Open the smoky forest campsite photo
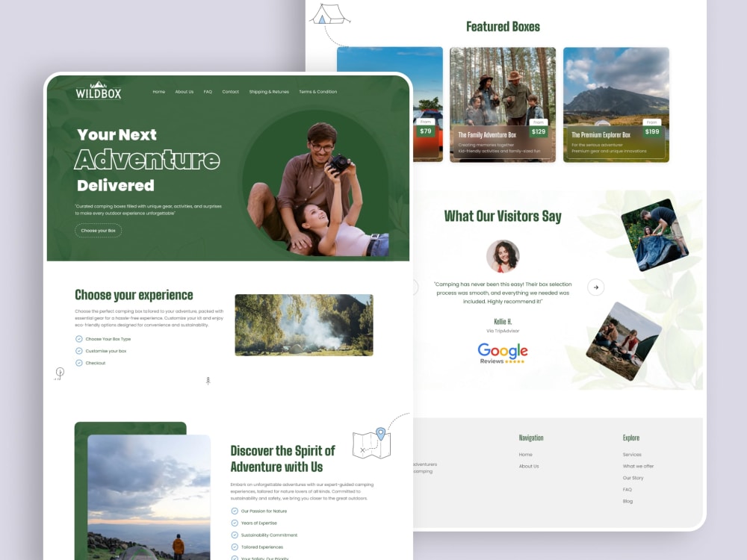 pos(304,325)
